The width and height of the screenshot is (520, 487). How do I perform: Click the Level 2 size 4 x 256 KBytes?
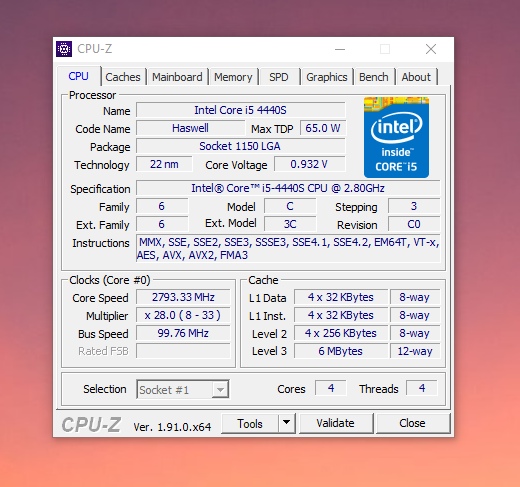tap(341, 333)
